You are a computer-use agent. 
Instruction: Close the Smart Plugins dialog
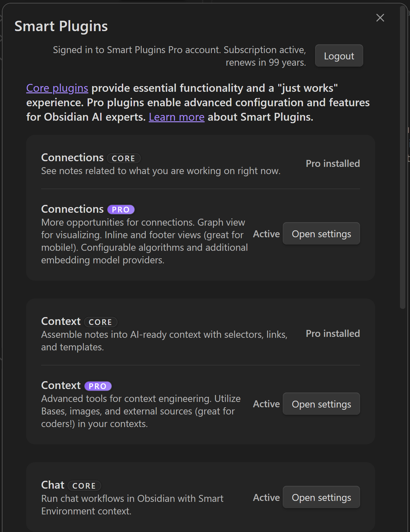pos(380,18)
